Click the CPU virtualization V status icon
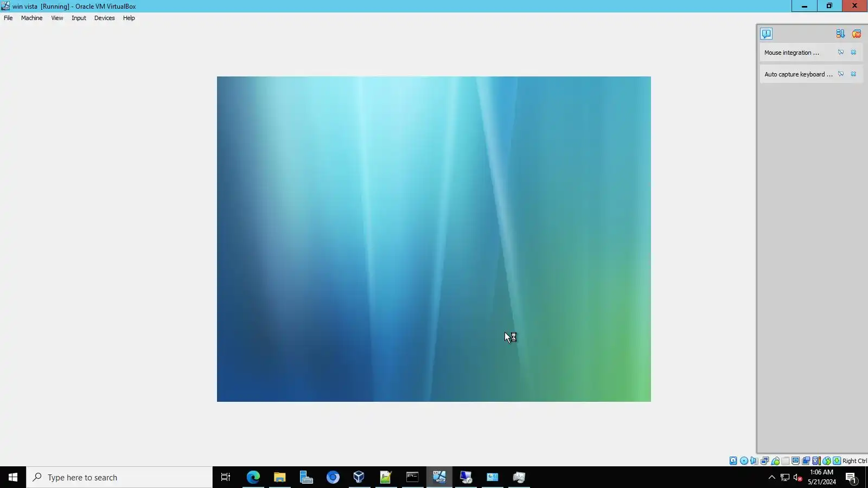 click(816, 461)
